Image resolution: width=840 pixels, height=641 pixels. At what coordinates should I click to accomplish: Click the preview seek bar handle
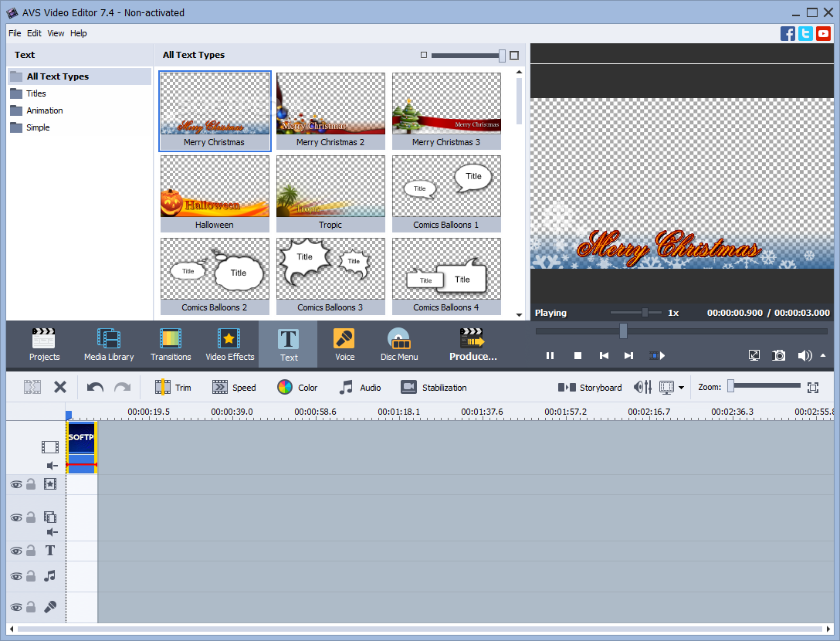pos(623,331)
